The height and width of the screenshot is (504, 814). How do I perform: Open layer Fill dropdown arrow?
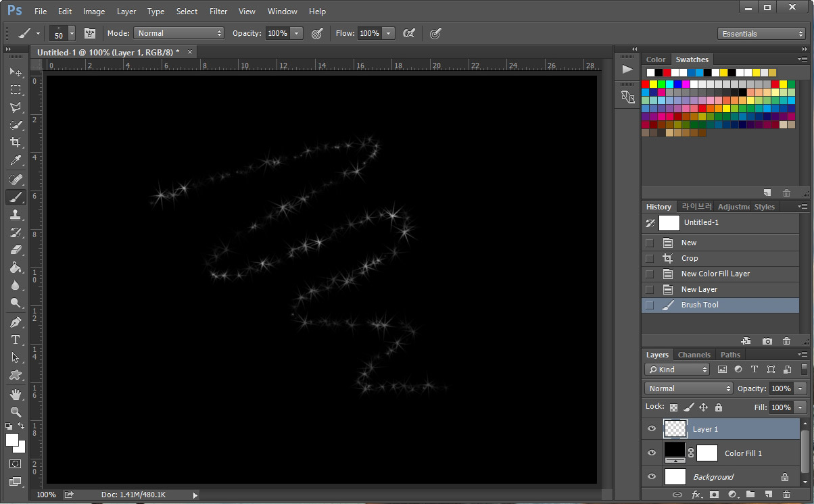(x=800, y=407)
